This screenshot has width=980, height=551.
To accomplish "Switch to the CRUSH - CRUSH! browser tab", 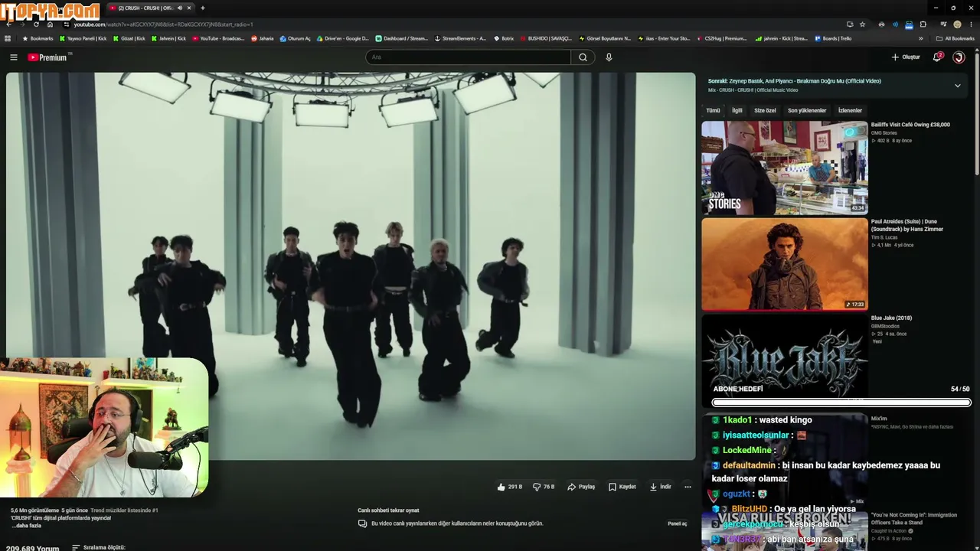I will (149, 8).
